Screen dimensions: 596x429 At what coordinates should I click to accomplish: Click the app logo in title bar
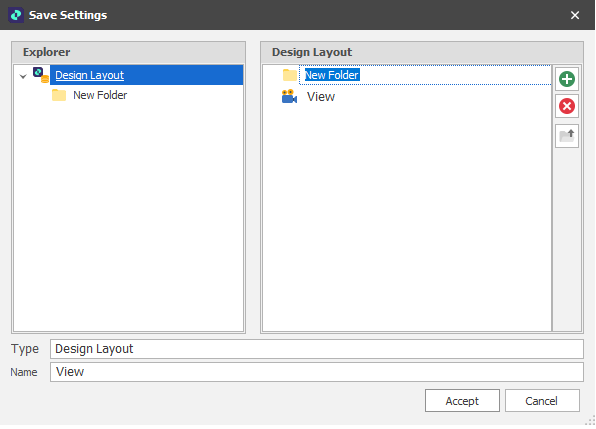[x=16, y=15]
